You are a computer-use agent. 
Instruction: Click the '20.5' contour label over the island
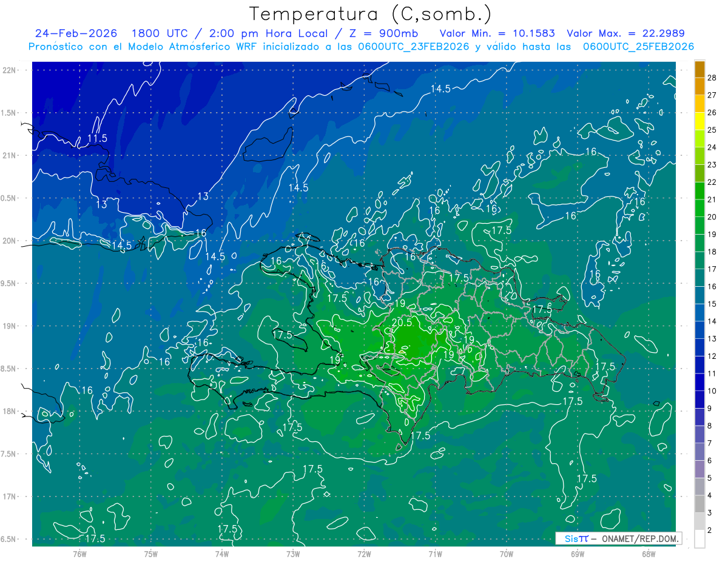pos(402,323)
